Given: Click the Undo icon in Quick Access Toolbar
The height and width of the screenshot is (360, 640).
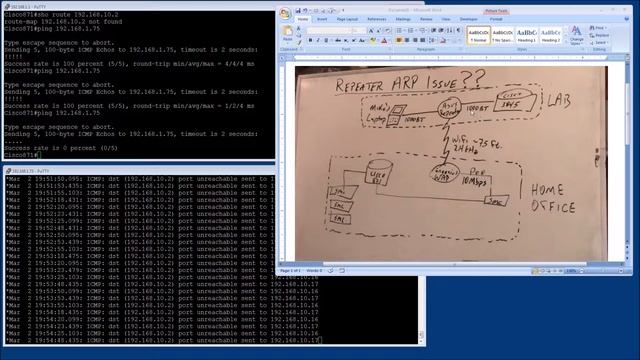Looking at the screenshot, I should (x=304, y=11).
